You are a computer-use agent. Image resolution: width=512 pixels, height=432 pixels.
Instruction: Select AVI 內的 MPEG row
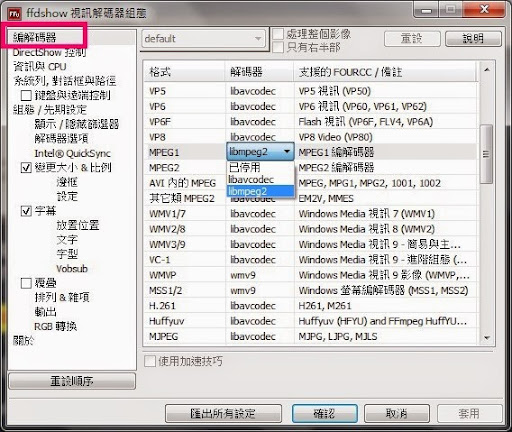tap(311, 183)
